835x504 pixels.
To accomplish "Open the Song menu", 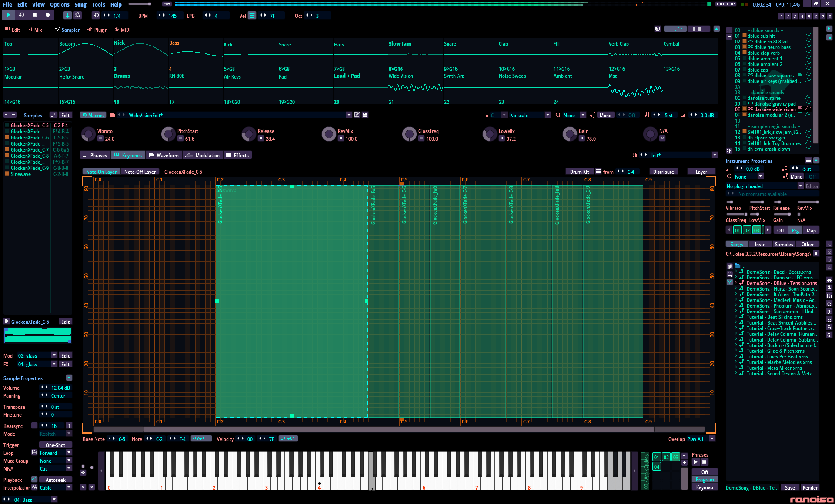I will (80, 4).
